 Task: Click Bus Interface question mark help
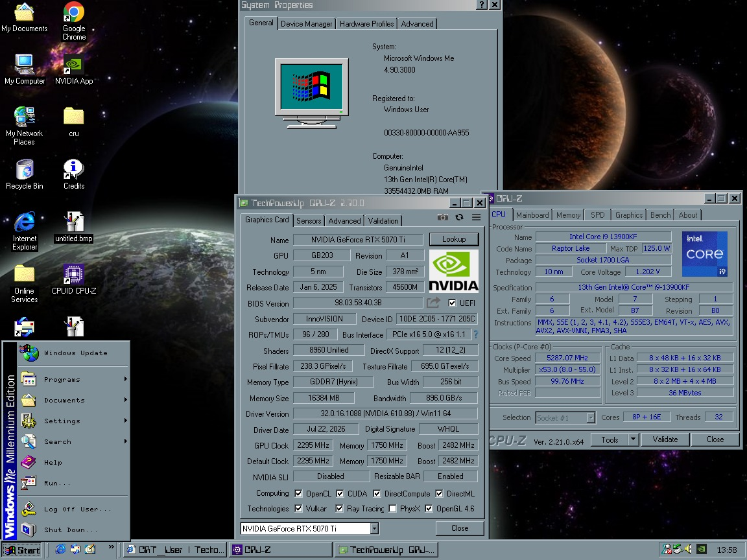(475, 334)
